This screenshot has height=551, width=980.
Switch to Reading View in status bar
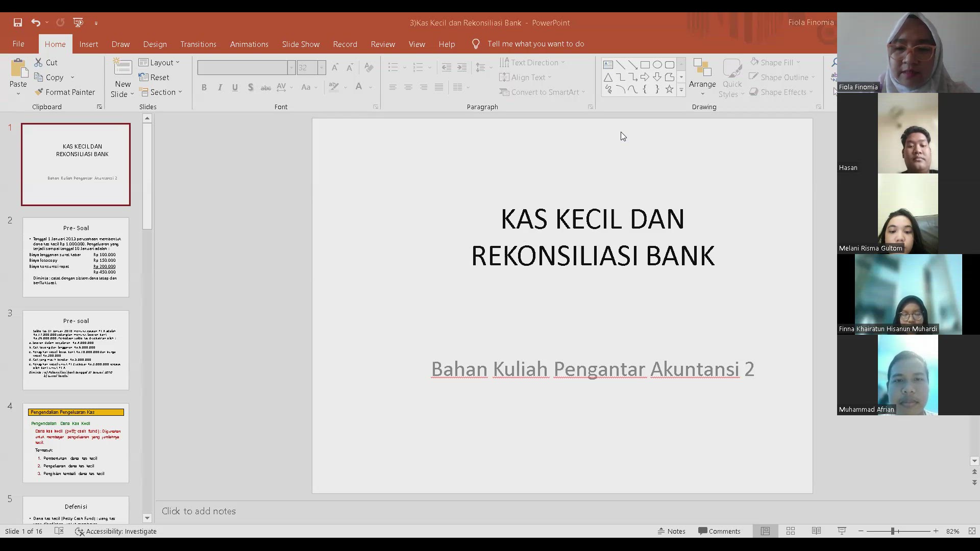[x=816, y=531]
